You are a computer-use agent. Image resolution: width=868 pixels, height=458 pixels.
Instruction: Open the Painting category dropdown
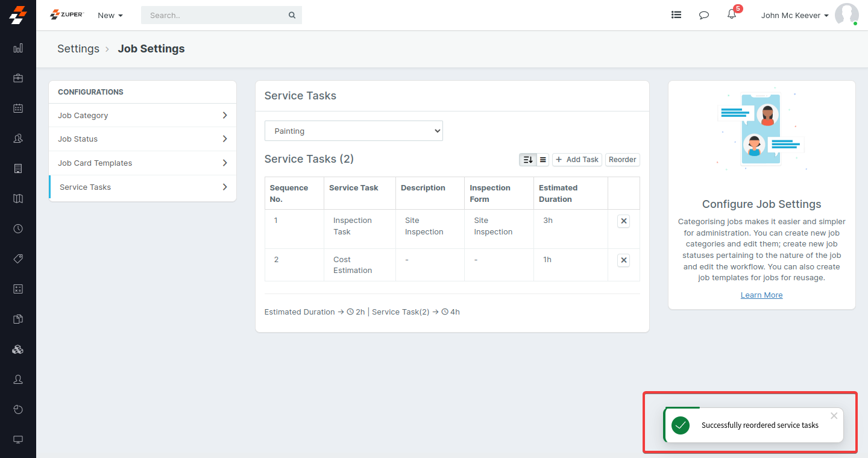[353, 131]
